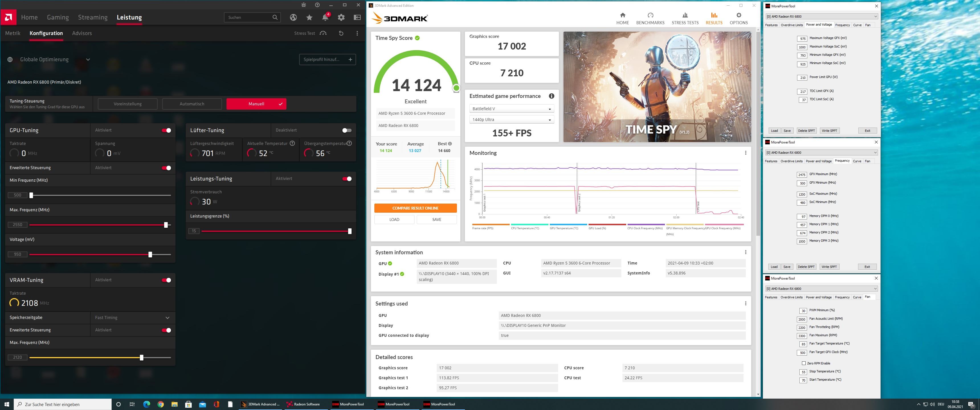This screenshot has width=980, height=410.
Task: Open the web browser globe icon in Radeon Software
Action: 293,17
